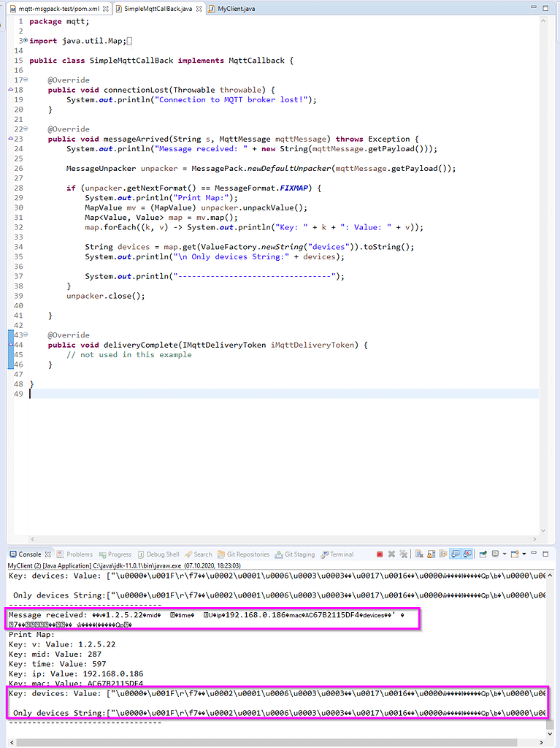560x748 pixels.
Task: Click the console horizontal scrollbar thumb
Action: click(x=267, y=743)
